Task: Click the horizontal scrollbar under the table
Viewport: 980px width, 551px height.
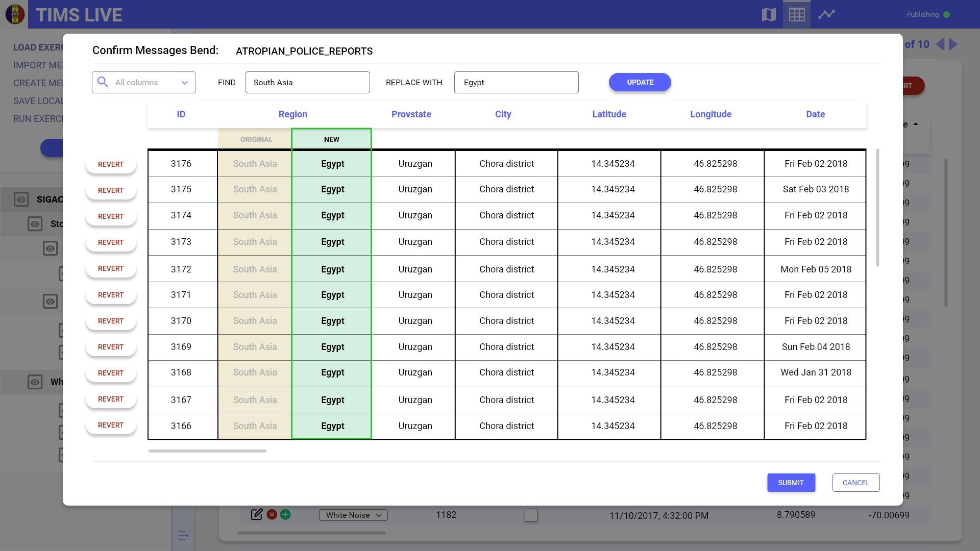Action: [x=207, y=451]
